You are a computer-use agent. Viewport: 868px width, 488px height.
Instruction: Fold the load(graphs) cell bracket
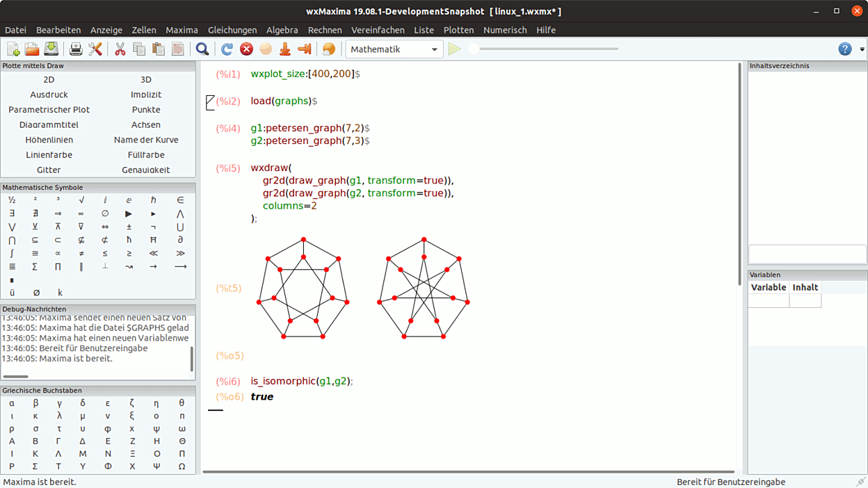211,102
